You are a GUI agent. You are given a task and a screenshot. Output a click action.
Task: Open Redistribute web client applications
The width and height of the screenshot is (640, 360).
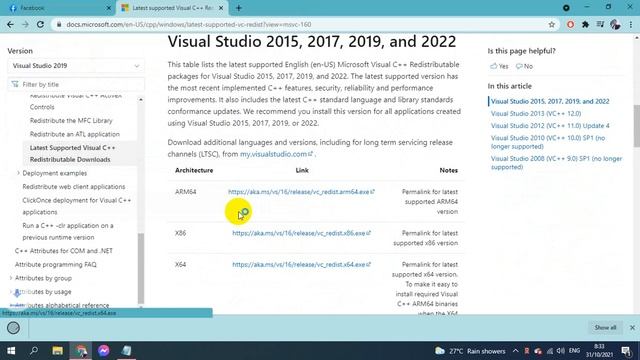tap(74, 187)
